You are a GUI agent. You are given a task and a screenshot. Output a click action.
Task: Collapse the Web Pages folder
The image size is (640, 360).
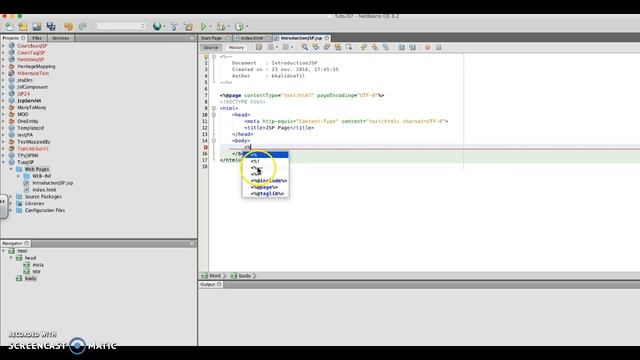[x=11, y=169]
